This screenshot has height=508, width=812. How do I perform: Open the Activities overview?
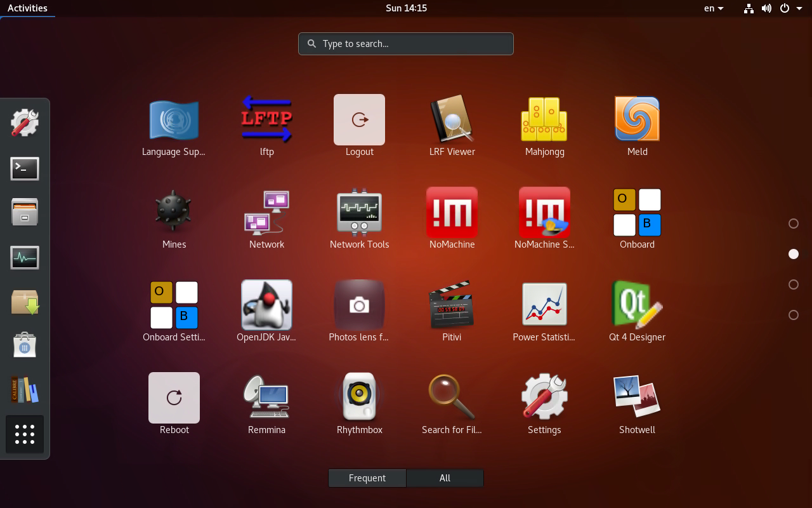(x=28, y=8)
